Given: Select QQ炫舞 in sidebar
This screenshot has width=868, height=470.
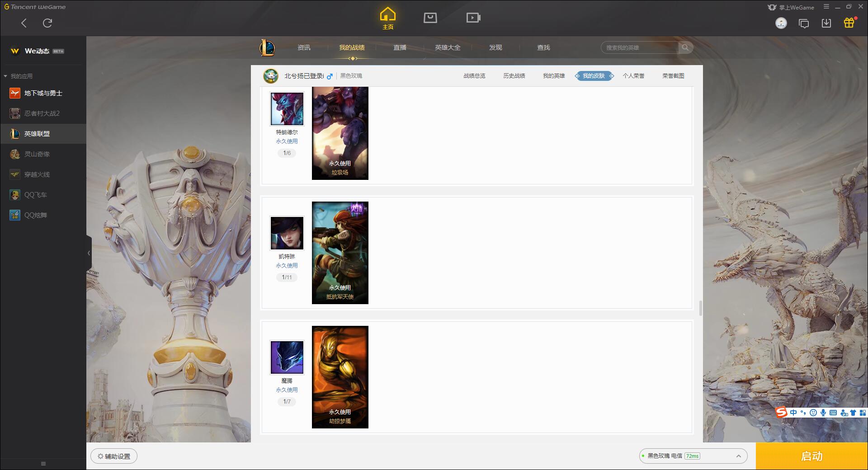Looking at the screenshot, I should pos(43,215).
